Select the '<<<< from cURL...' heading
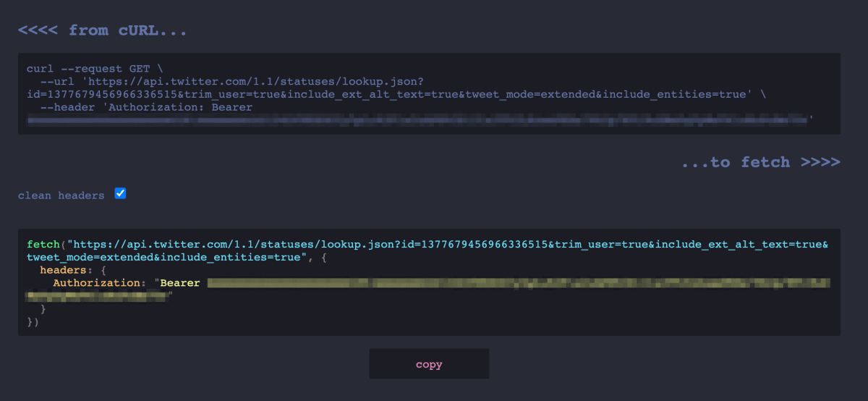 pos(103,30)
